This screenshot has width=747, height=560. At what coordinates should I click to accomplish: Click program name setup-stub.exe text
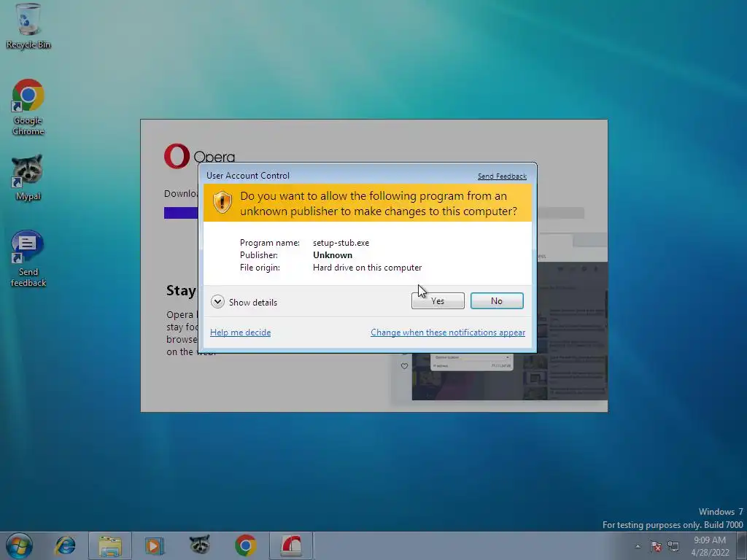(x=341, y=243)
